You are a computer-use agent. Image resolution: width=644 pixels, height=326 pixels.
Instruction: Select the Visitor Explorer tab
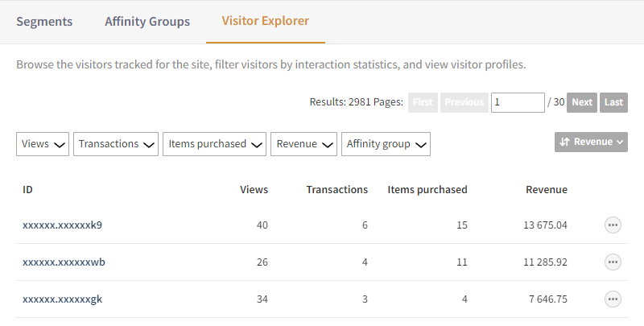pos(266,22)
